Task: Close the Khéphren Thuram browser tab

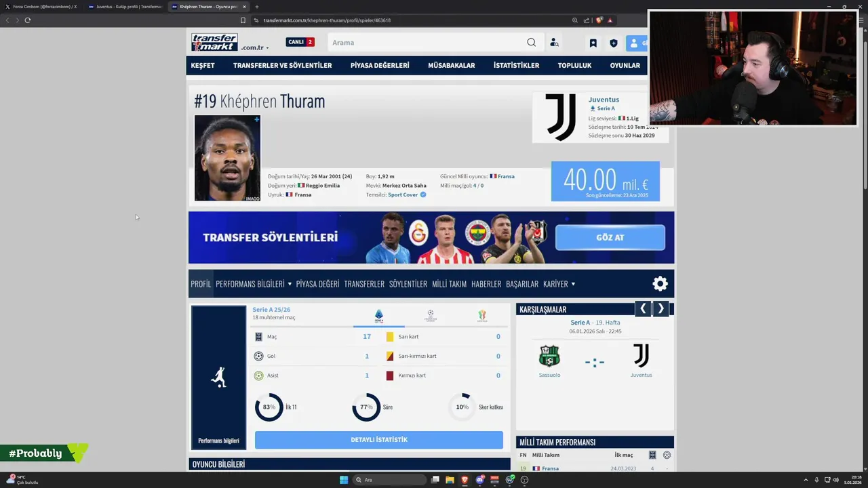Action: point(245,7)
